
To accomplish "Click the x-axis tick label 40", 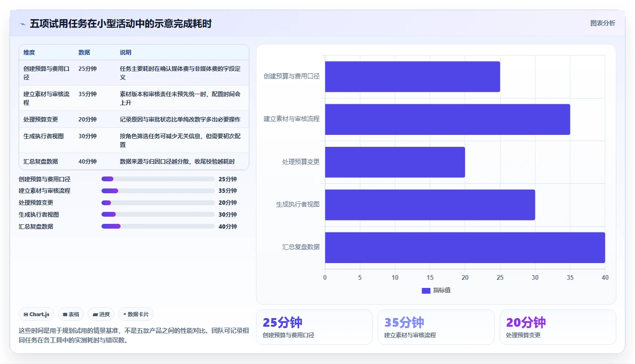I will tap(605, 278).
